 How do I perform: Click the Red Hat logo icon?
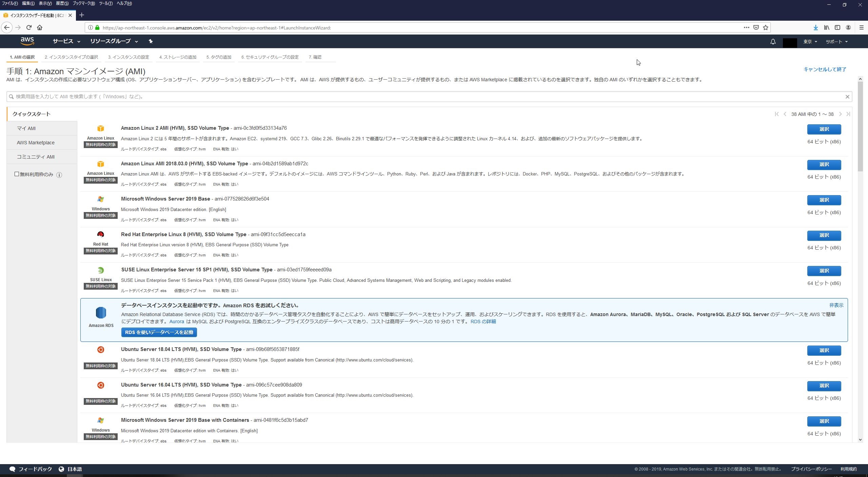point(100,234)
